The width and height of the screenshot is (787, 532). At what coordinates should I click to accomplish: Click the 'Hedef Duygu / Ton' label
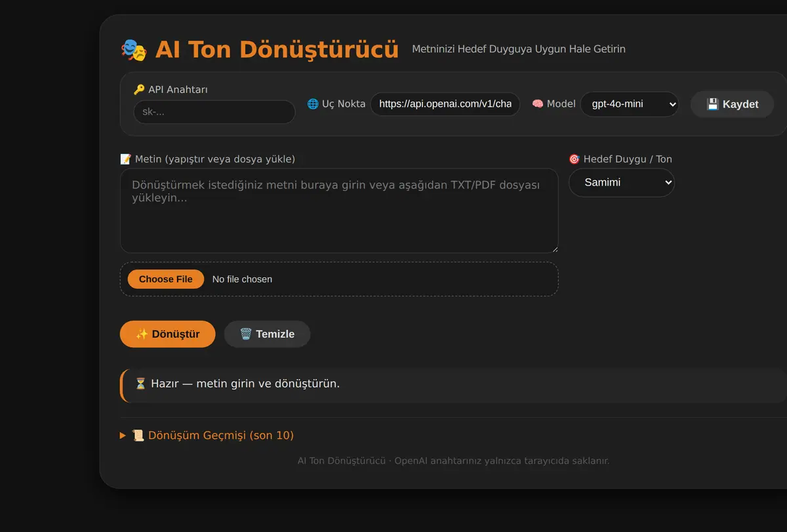(x=628, y=159)
